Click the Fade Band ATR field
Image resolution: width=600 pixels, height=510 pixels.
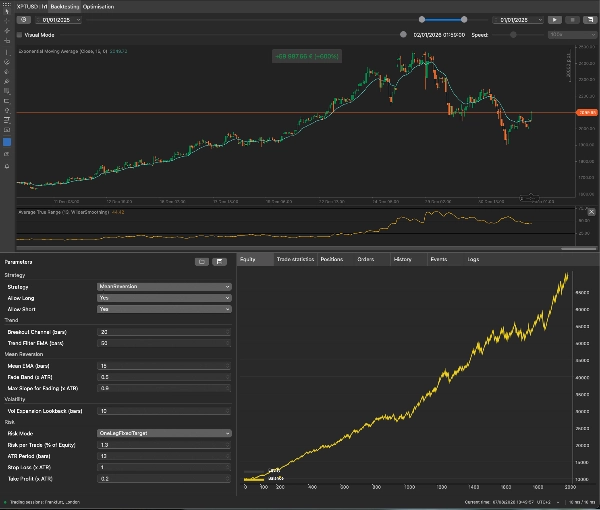[164, 377]
